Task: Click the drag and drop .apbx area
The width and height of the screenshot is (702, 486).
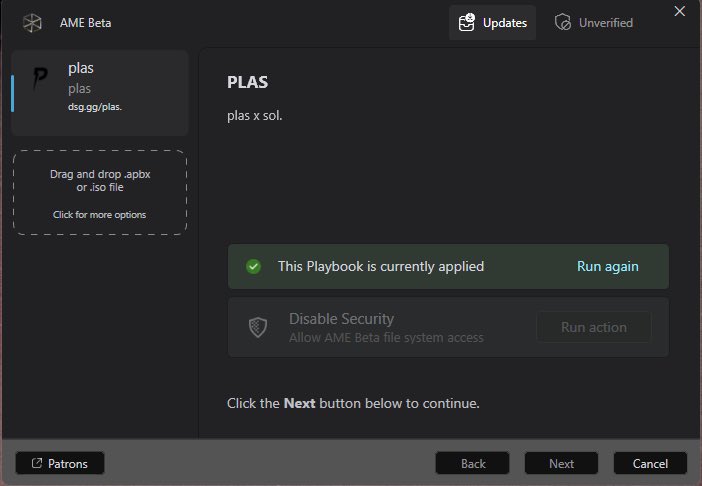Action: pyautogui.click(x=100, y=192)
